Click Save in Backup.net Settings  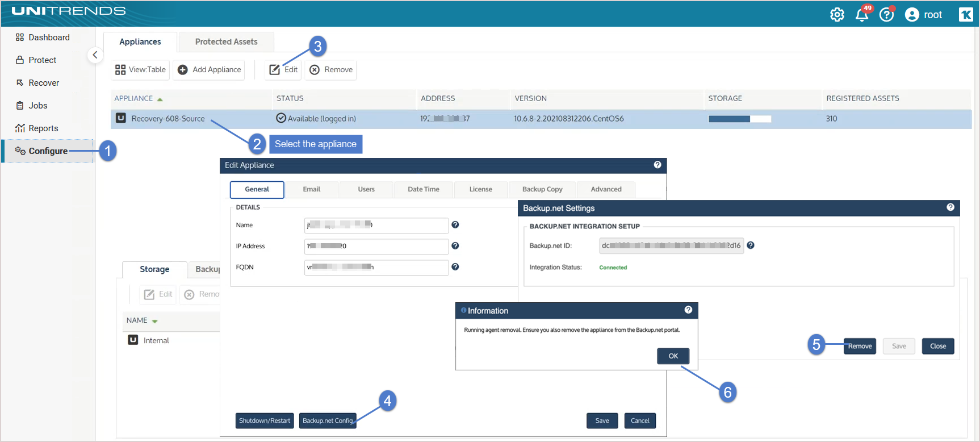pos(899,347)
